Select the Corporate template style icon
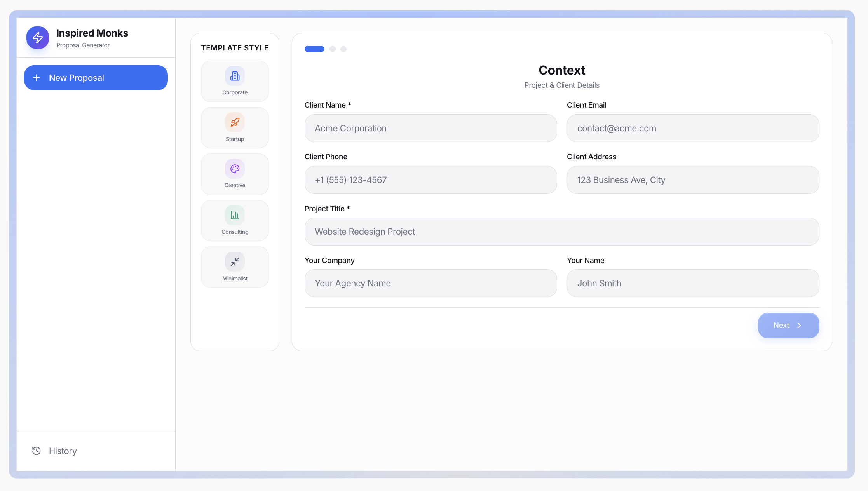This screenshot has height=491, width=868. click(235, 76)
